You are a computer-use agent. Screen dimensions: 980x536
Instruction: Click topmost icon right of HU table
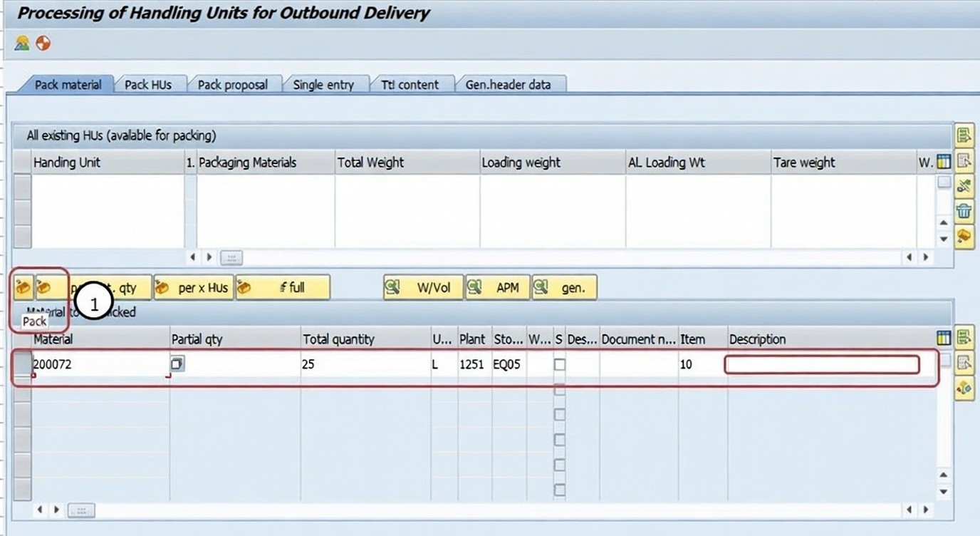pos(964,135)
